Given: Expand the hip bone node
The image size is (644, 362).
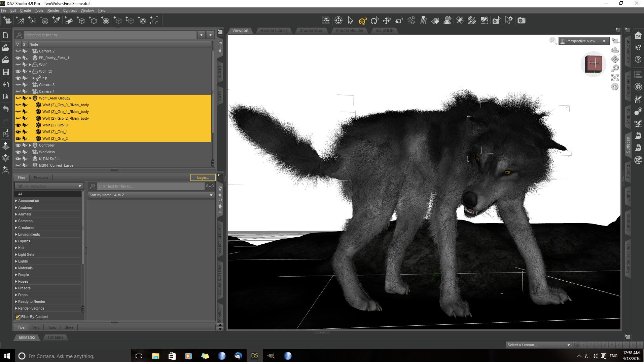Looking at the screenshot, I should tap(34, 78).
